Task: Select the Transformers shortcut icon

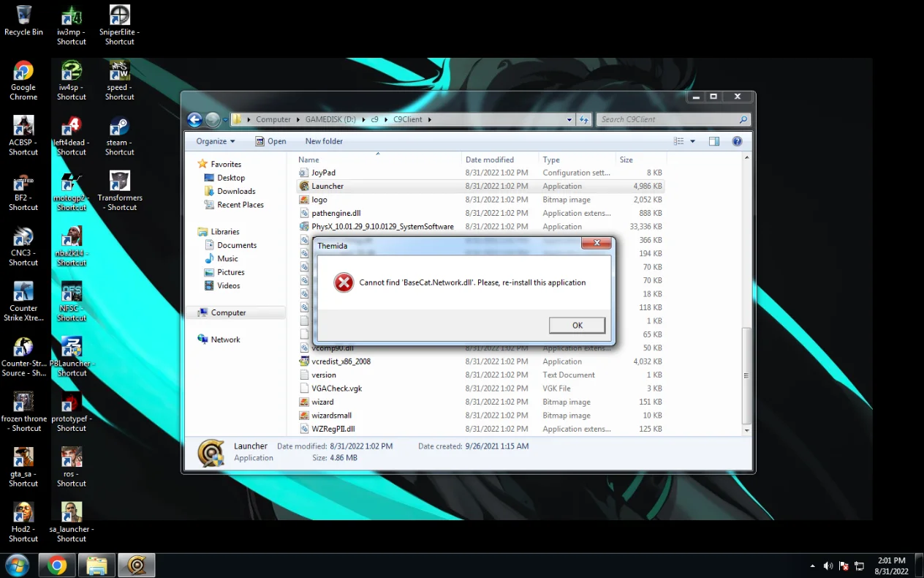Action: 120,192
